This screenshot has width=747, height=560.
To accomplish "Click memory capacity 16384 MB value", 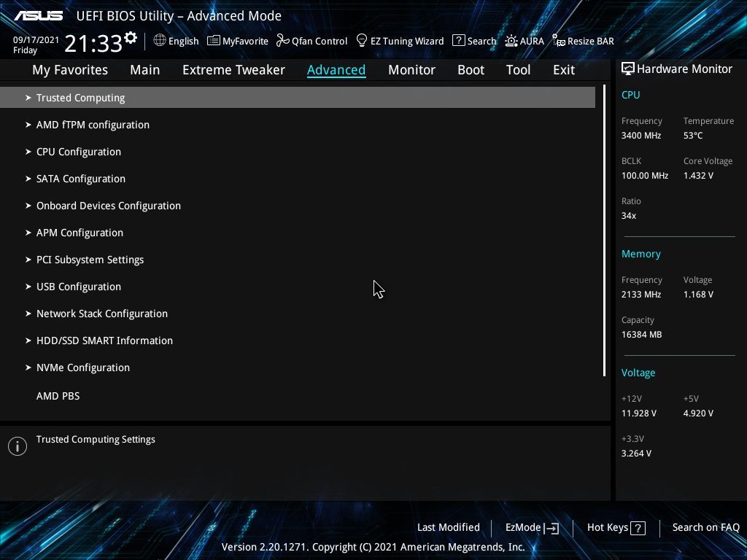I will pyautogui.click(x=641, y=335).
